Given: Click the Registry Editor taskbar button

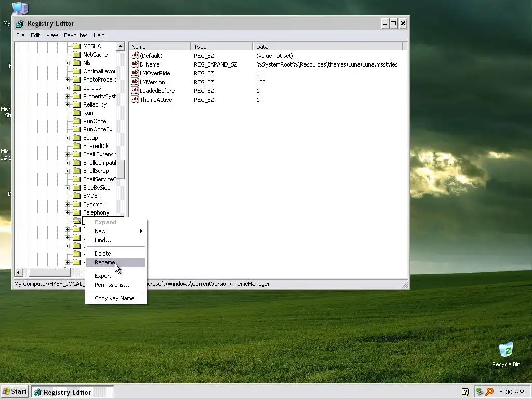Looking at the screenshot, I should tap(73, 392).
